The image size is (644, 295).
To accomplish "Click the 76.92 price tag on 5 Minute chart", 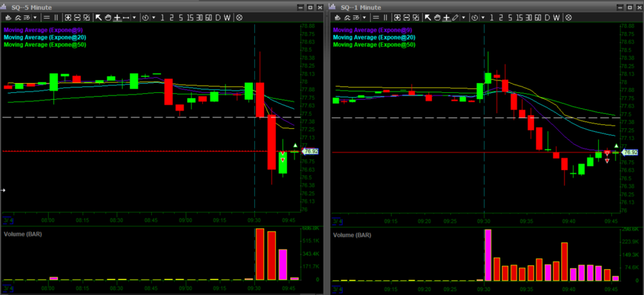I will coord(311,151).
